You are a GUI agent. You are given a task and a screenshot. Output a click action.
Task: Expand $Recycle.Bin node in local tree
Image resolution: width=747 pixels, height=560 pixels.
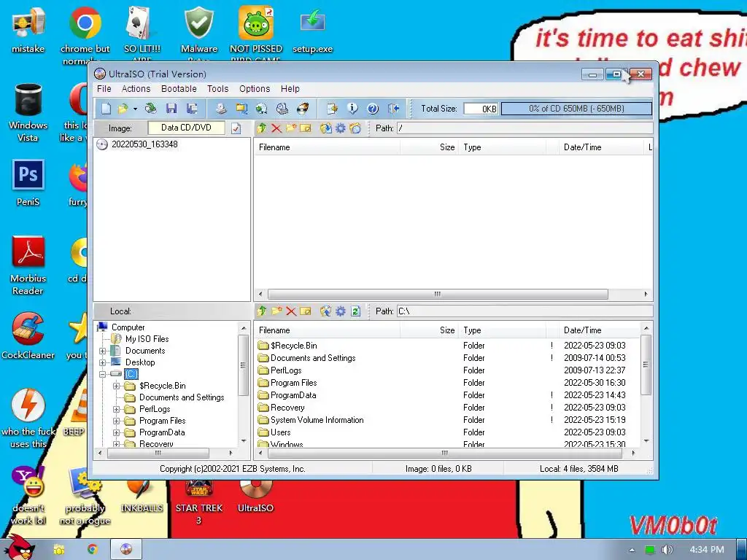116,386
